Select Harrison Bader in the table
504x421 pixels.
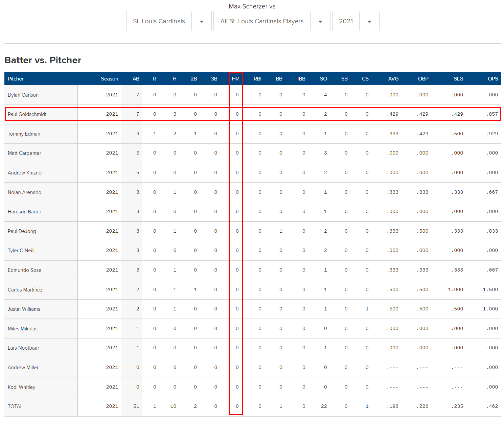24,212
